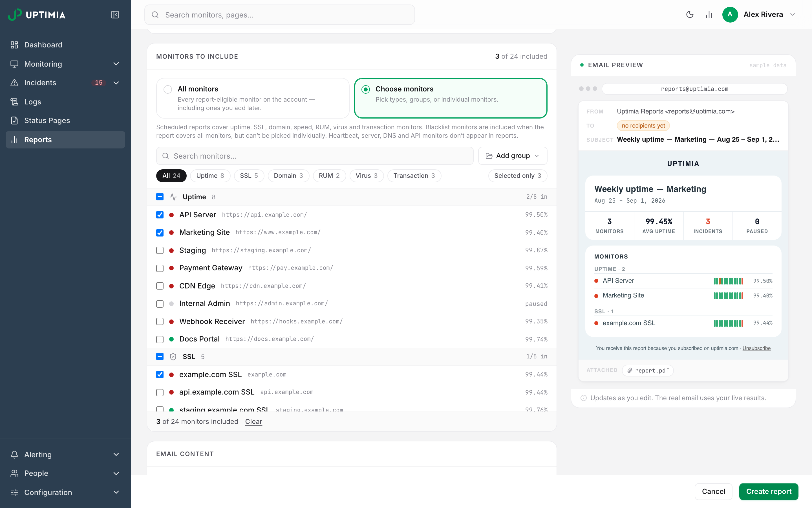Click the Unsubscribe link in preview
Viewport: 812px width, 508px height.
[756, 348]
